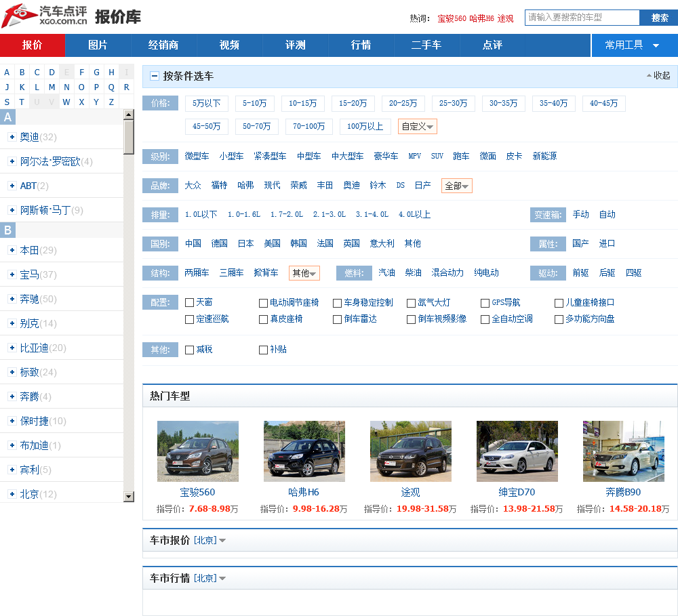
Task: Open the 视频 navigation tab
Action: (x=229, y=45)
